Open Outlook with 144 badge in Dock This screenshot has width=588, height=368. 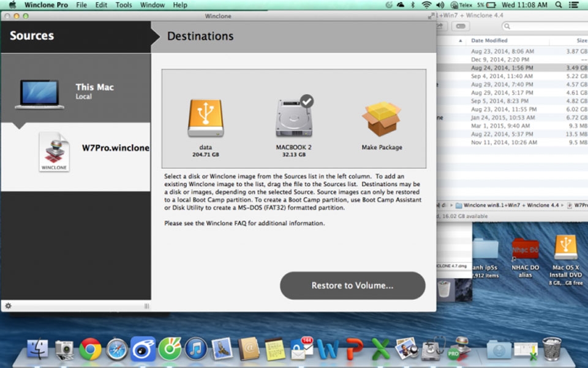pos(301,349)
